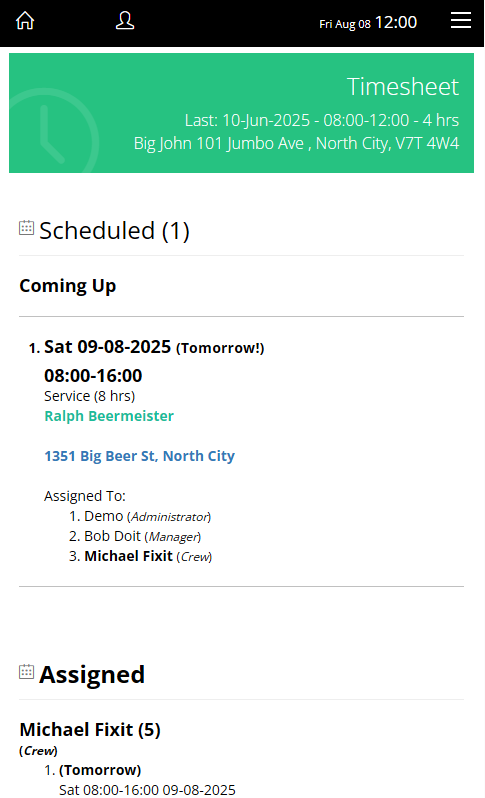Click the clock graphic on Timesheet card

51,131
